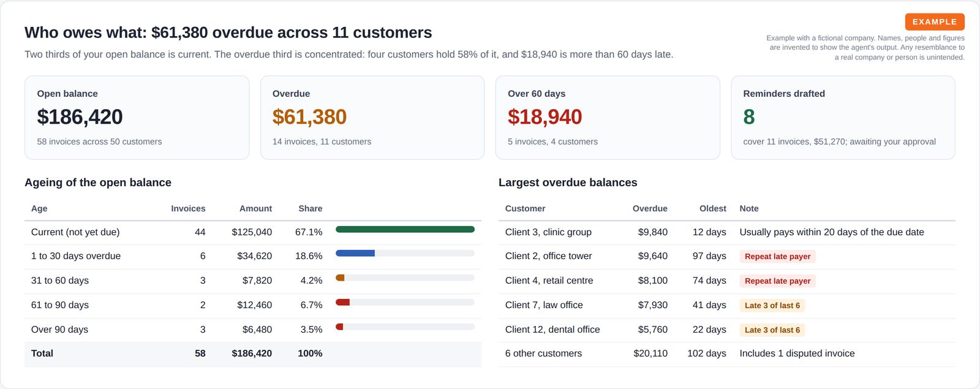Click the red 61 to 90 days bar

point(342,302)
